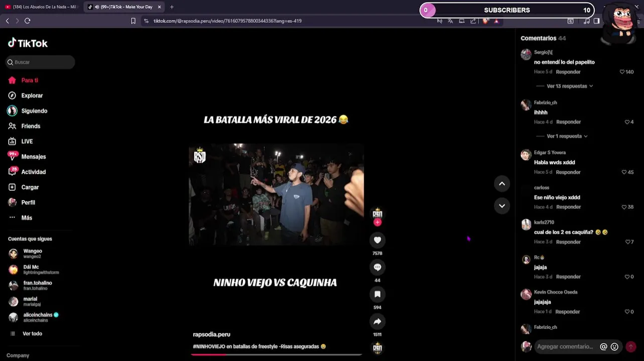
Task: Open a new browser tab
Action: coord(172,7)
